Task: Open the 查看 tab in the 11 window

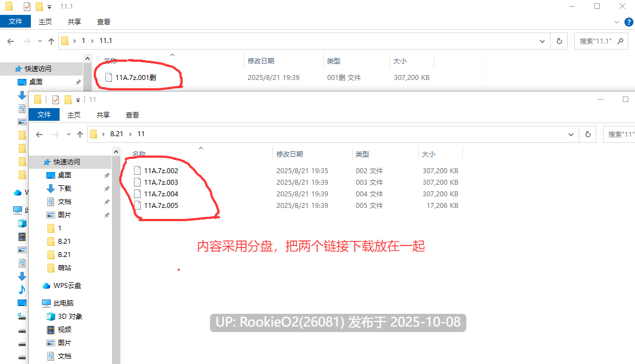Action: 132,115
